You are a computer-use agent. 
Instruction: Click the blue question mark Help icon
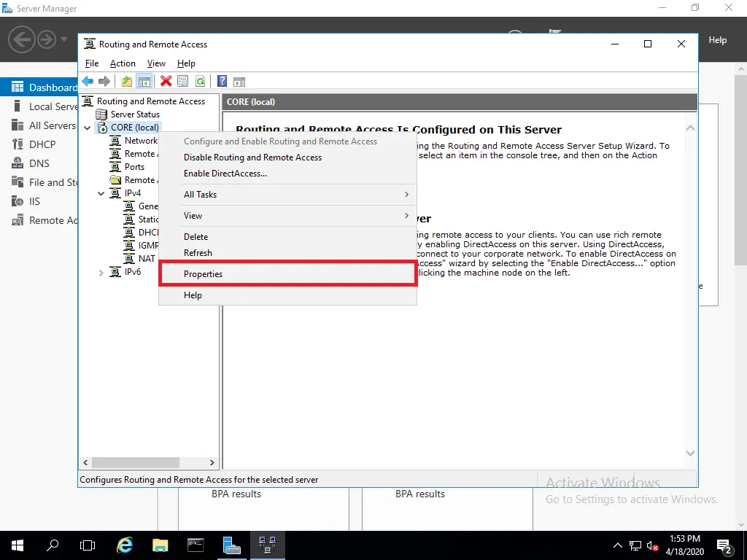pyautogui.click(x=222, y=82)
